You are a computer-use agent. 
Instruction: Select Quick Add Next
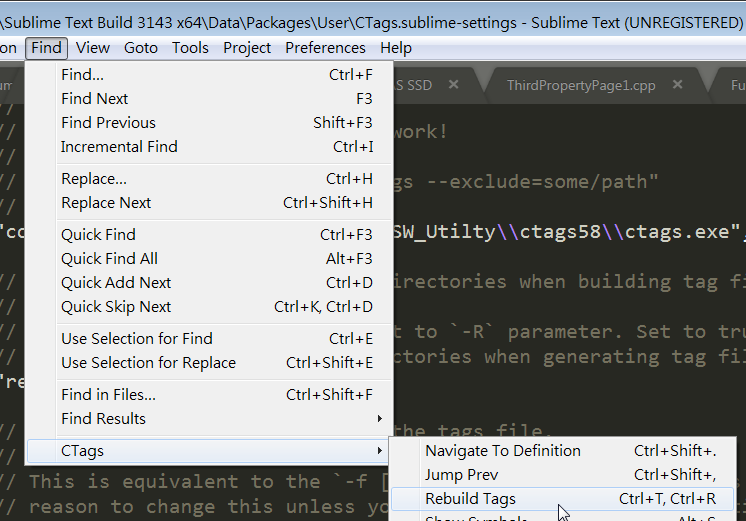click(209, 283)
